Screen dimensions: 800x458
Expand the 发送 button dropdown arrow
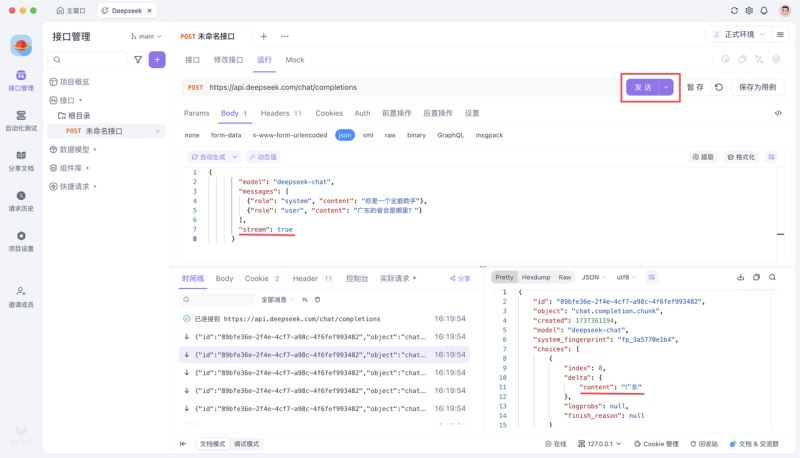point(666,87)
